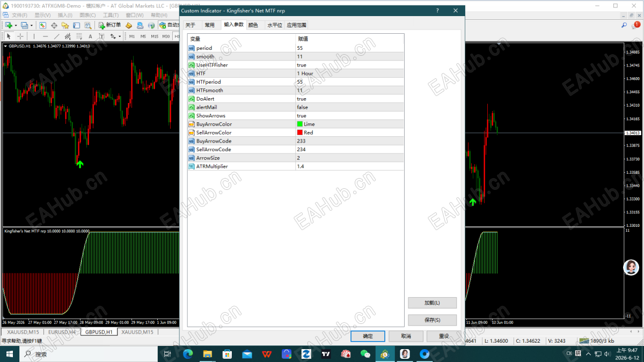Switch the chart to the M15 timeframe
This screenshot has height=362, width=644.
pyautogui.click(x=155, y=36)
